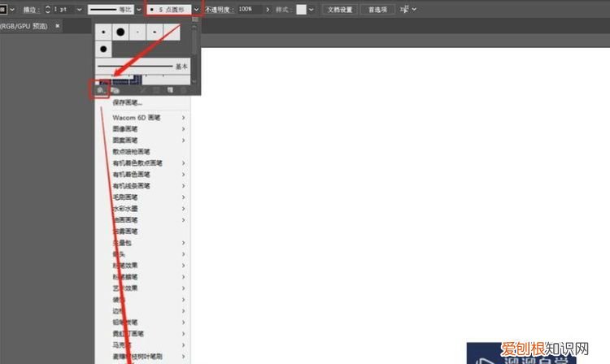Click the 5 点圆形 brush definition box
This screenshot has height=364, width=610.
169,9
